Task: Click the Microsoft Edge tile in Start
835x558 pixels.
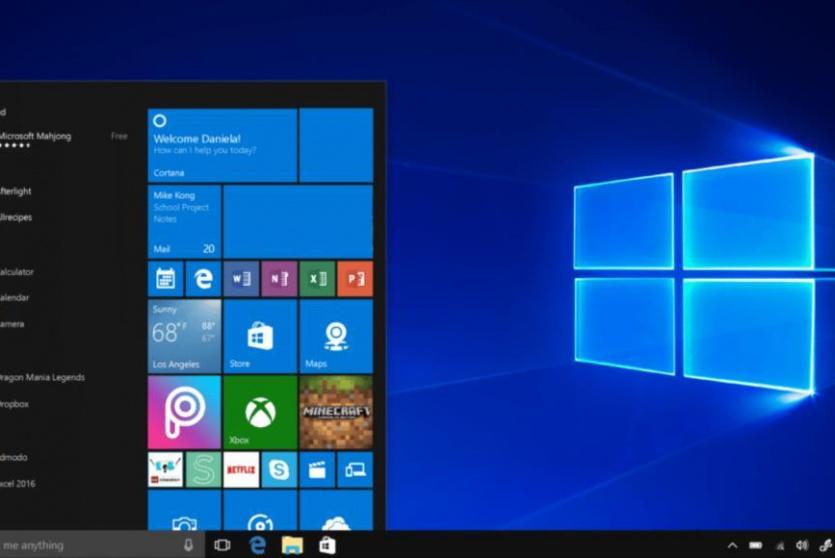Action: point(203,279)
